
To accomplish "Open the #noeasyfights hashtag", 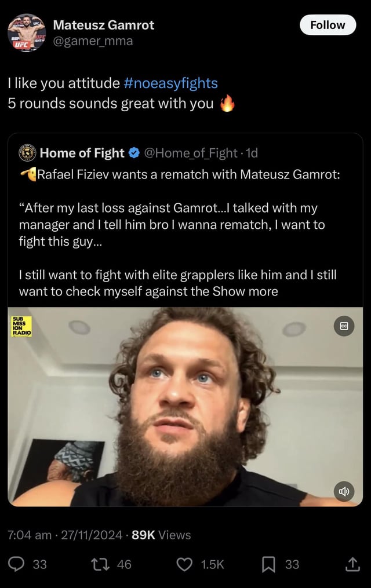I will point(170,83).
